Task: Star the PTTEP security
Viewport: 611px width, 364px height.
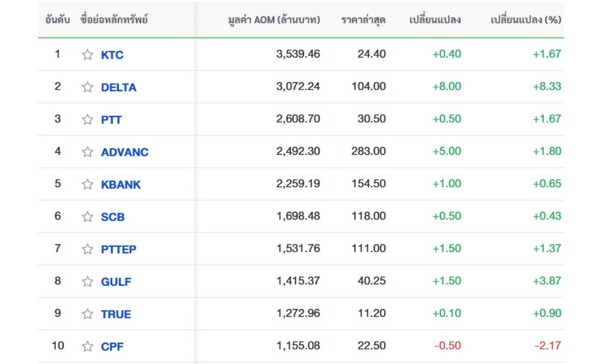Action: (87, 249)
